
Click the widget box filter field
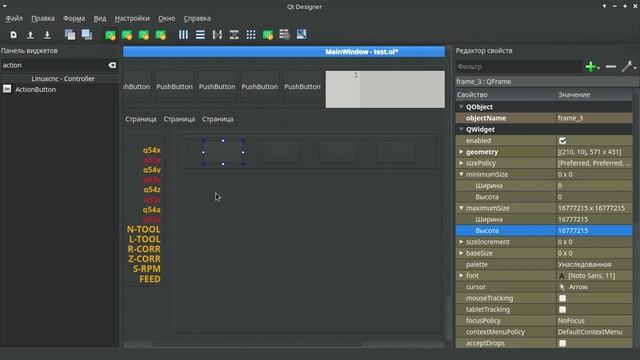point(53,65)
